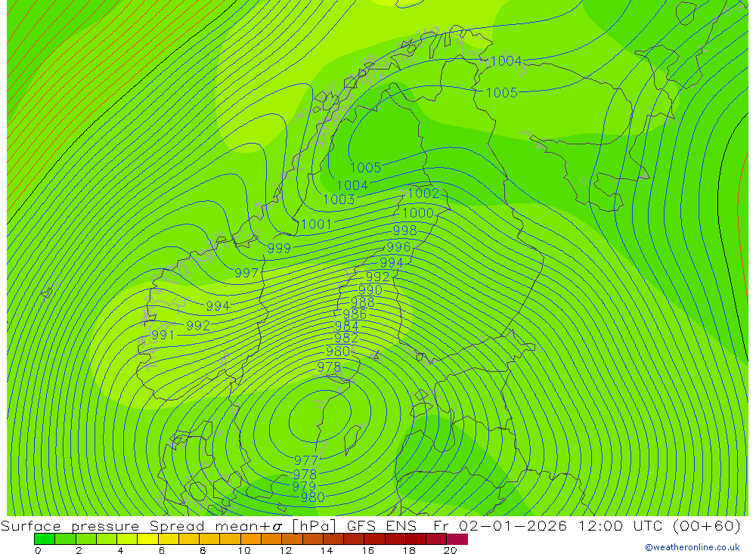756x554 pixels.
Task: Click the 1000 isobar label
Action: point(418,212)
